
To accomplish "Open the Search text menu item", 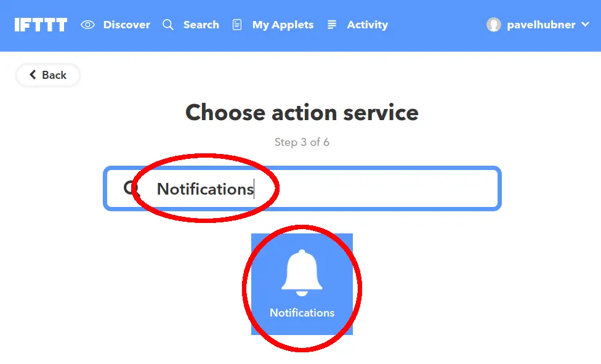I will tap(201, 25).
